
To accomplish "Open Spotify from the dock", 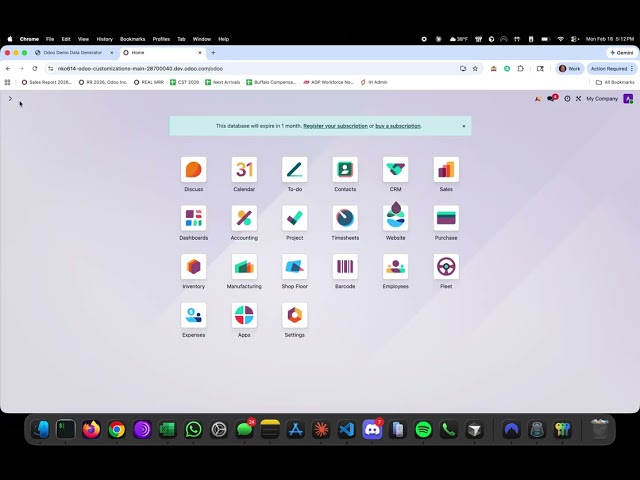I will tap(423, 429).
